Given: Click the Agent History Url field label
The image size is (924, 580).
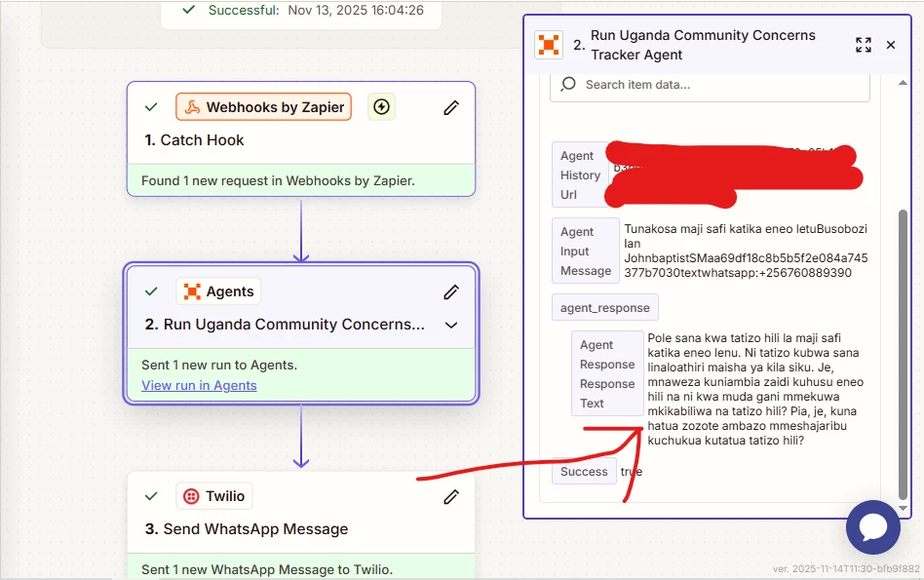Looking at the screenshot, I should pyautogui.click(x=580, y=175).
